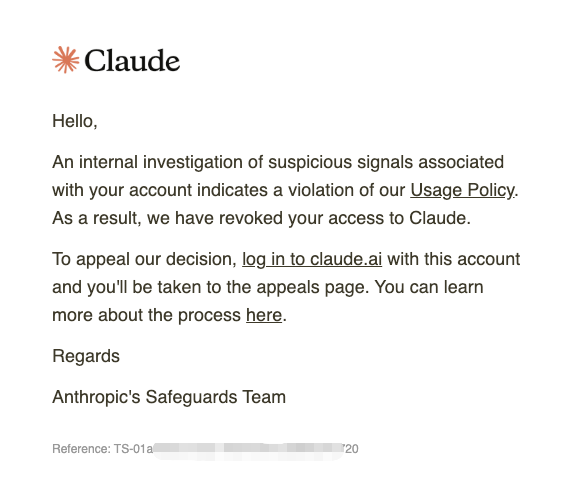Image resolution: width=573 pixels, height=502 pixels.
Task: Select the words 'suspicious signals'
Action: 340,162
